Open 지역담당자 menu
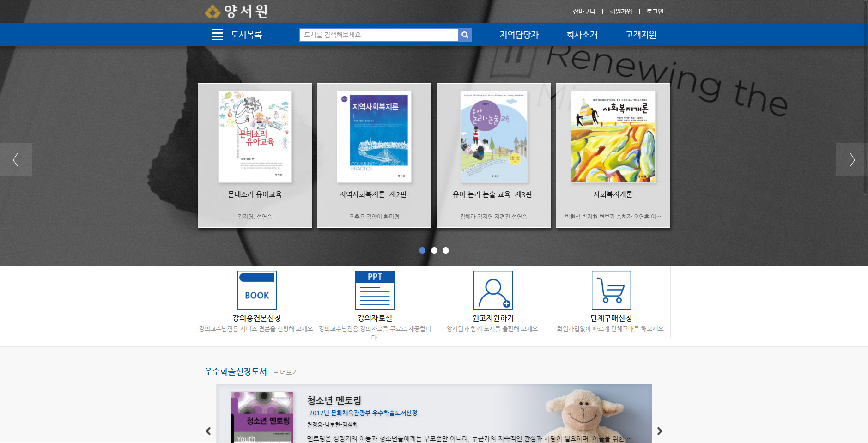Viewport: 868px width, 443px height. (519, 35)
